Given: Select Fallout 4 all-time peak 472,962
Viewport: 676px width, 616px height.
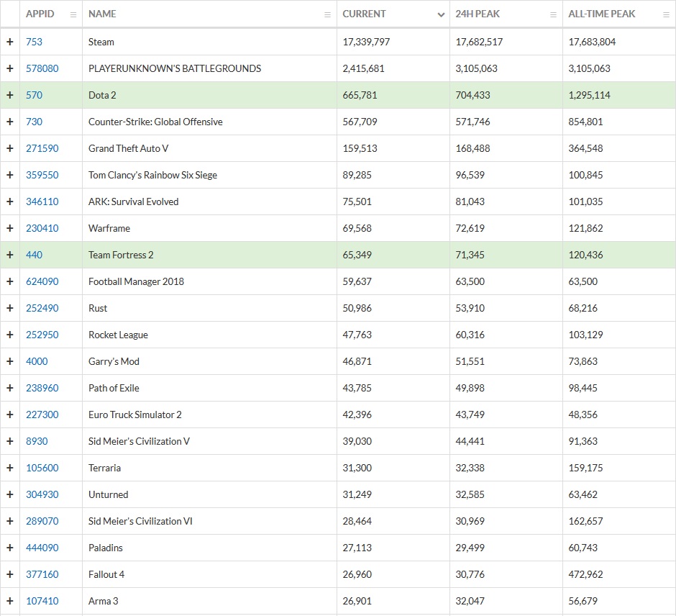Looking at the screenshot, I should click(x=585, y=574).
